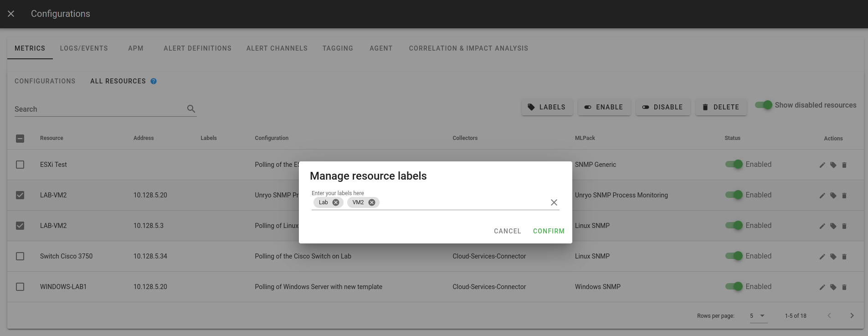
Task: Go to previous page of resources
Action: (x=829, y=315)
